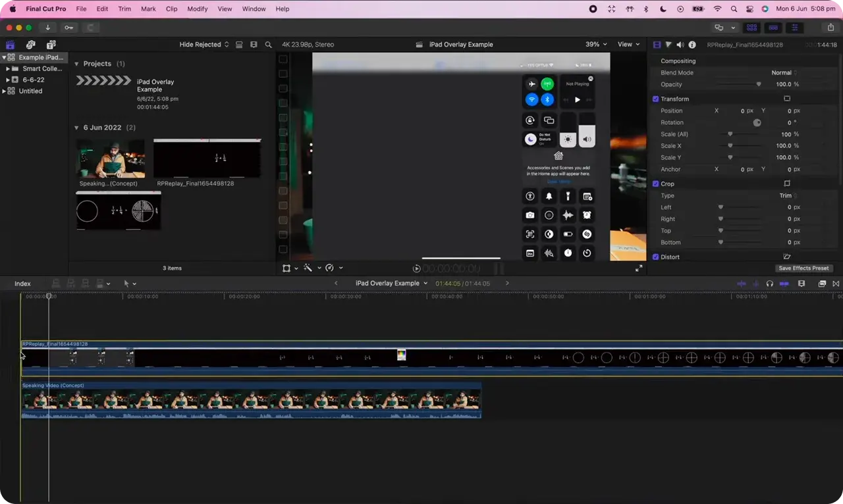The height and width of the screenshot is (504, 843).
Task: Collapse the Projects section
Action: pyautogui.click(x=76, y=64)
